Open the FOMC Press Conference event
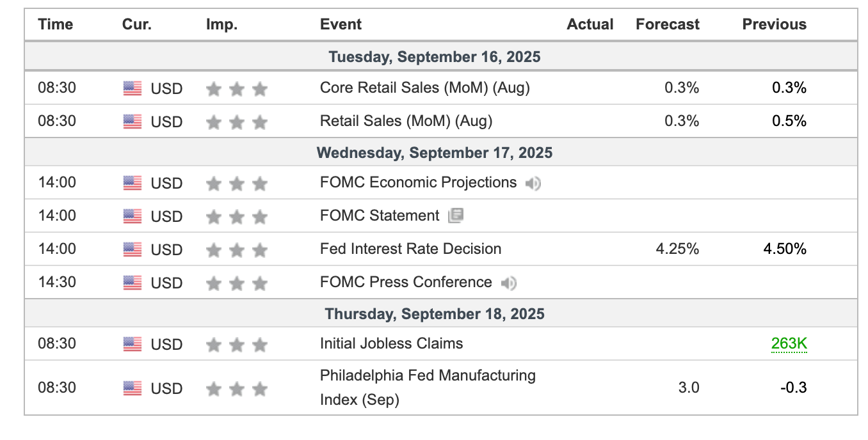 tap(406, 282)
